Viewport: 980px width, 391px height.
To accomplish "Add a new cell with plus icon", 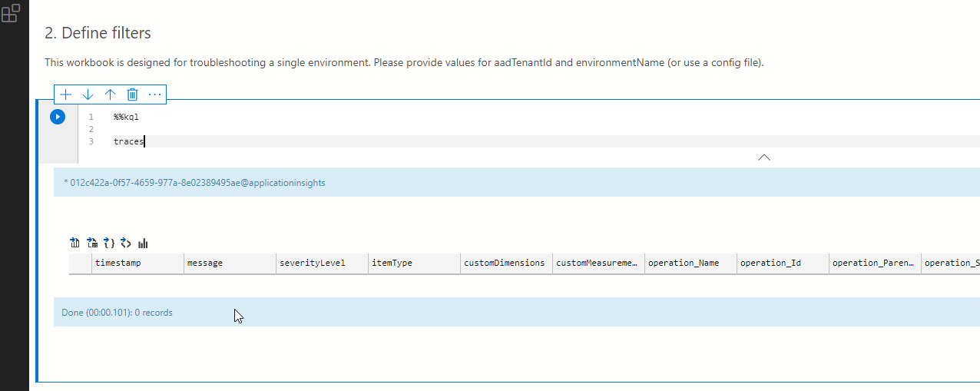I will (x=66, y=94).
